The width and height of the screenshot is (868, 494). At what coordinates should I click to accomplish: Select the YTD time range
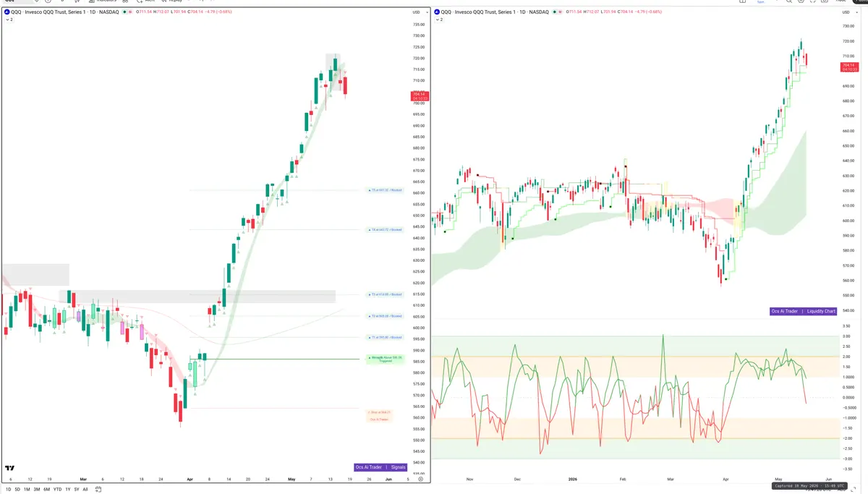pyautogui.click(x=58, y=490)
